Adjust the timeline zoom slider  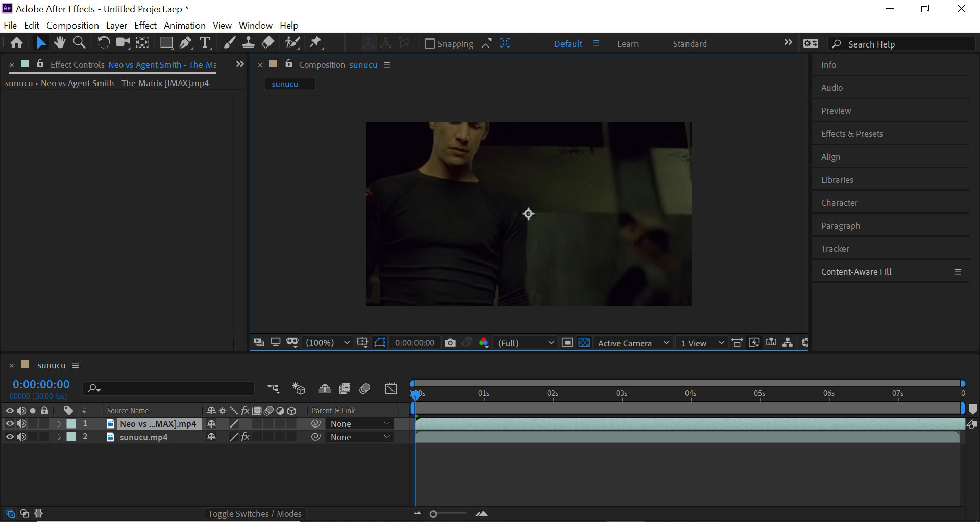(434, 514)
